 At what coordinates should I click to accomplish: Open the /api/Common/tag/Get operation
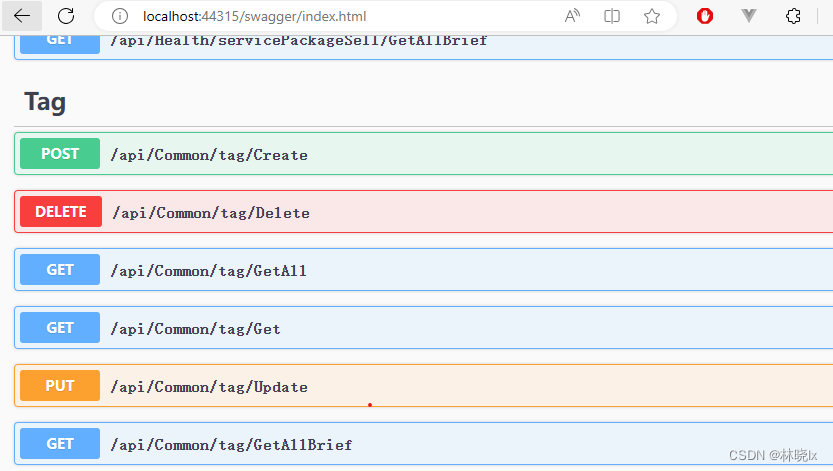[195, 329]
